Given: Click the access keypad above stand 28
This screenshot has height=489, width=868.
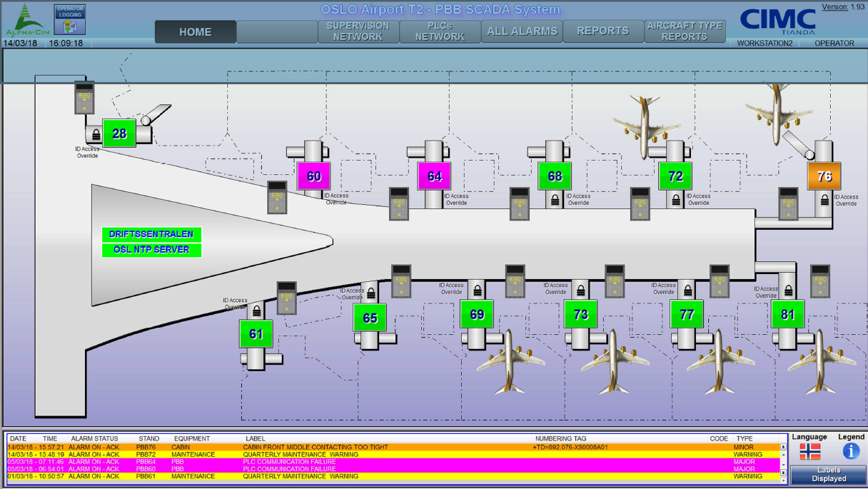Looking at the screenshot, I should click(84, 99).
